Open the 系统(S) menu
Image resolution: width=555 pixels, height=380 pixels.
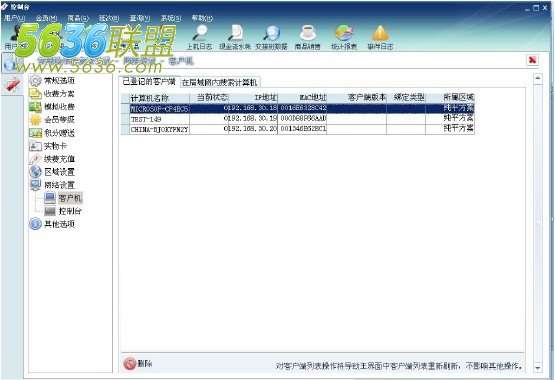tap(171, 18)
